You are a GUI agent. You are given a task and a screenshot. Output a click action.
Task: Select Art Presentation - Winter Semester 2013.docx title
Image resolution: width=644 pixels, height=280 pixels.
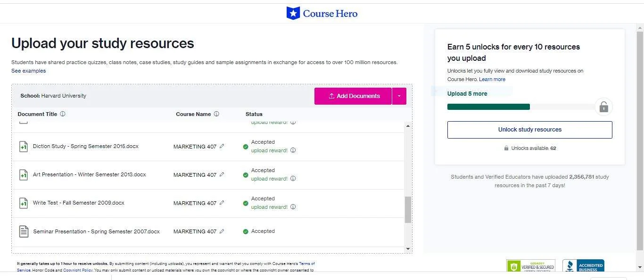[x=90, y=174]
